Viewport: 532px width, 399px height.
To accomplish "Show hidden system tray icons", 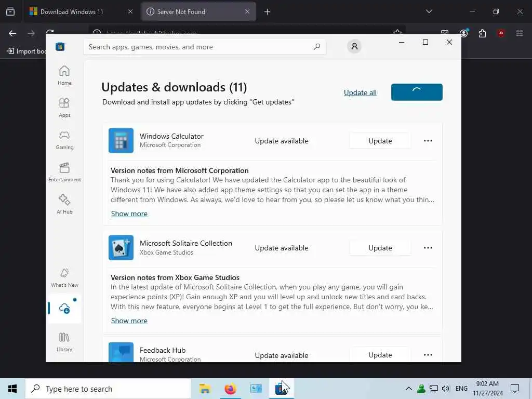I will 409,389.
